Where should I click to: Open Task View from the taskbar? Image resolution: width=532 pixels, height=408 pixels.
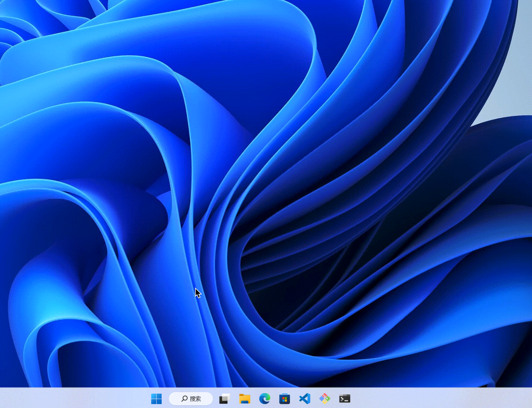pyautogui.click(x=225, y=399)
